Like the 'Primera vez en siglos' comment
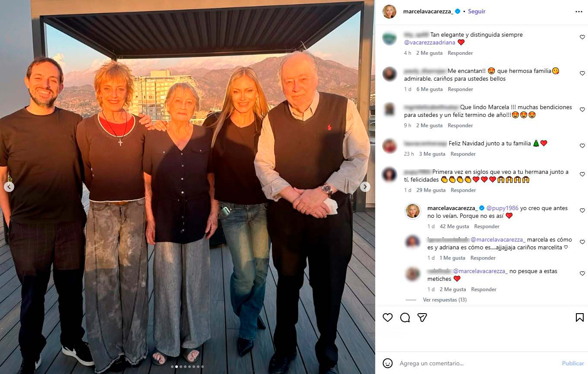 [x=582, y=174]
